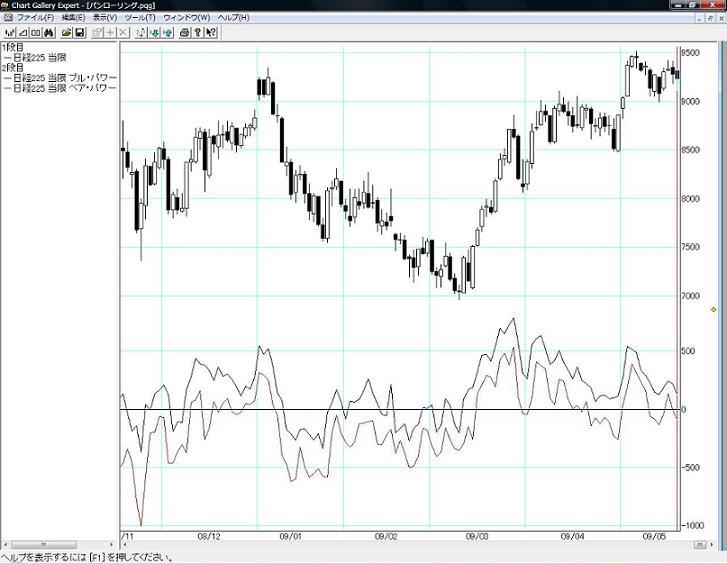Open the ファイル(F) menu

click(34, 18)
